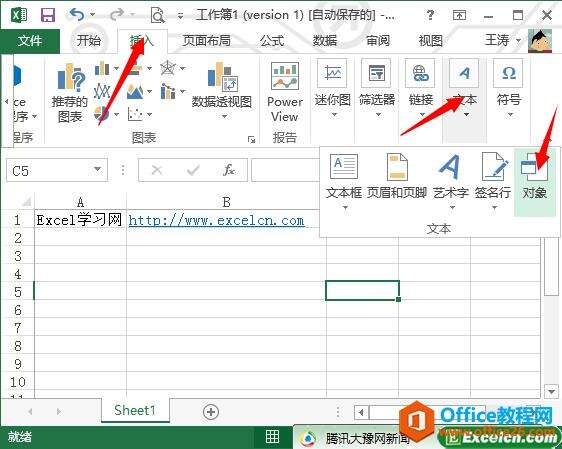Undo the last action

click(x=77, y=15)
